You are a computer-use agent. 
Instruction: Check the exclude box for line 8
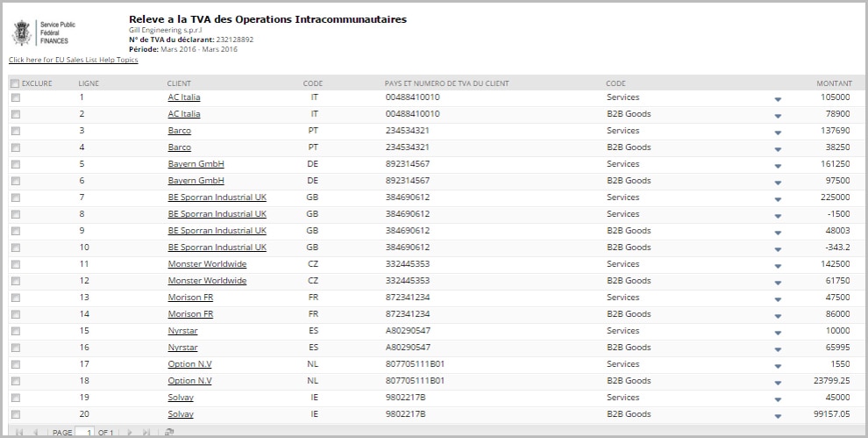tap(16, 214)
